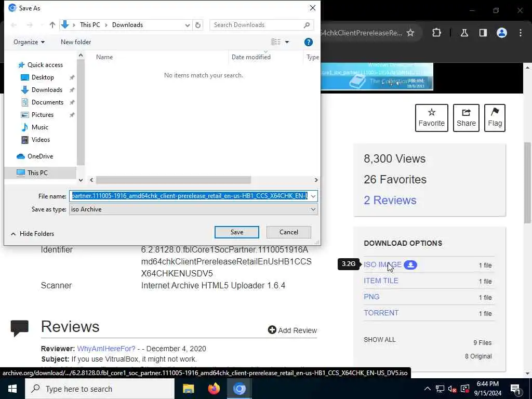Viewport: 532px width, 399px height.
Task: Click the Share button
Action: click(x=466, y=118)
